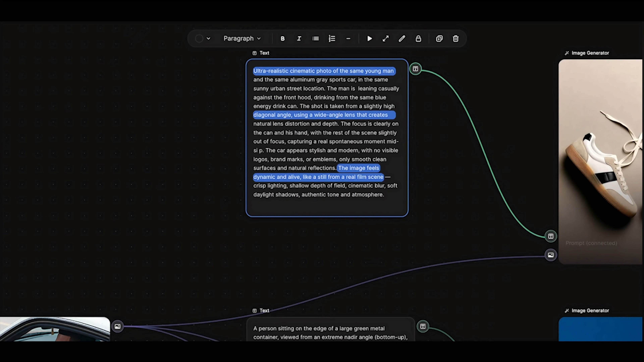Image resolution: width=644 pixels, height=362 pixels.
Task: Toggle bold formatting
Action: (282, 39)
